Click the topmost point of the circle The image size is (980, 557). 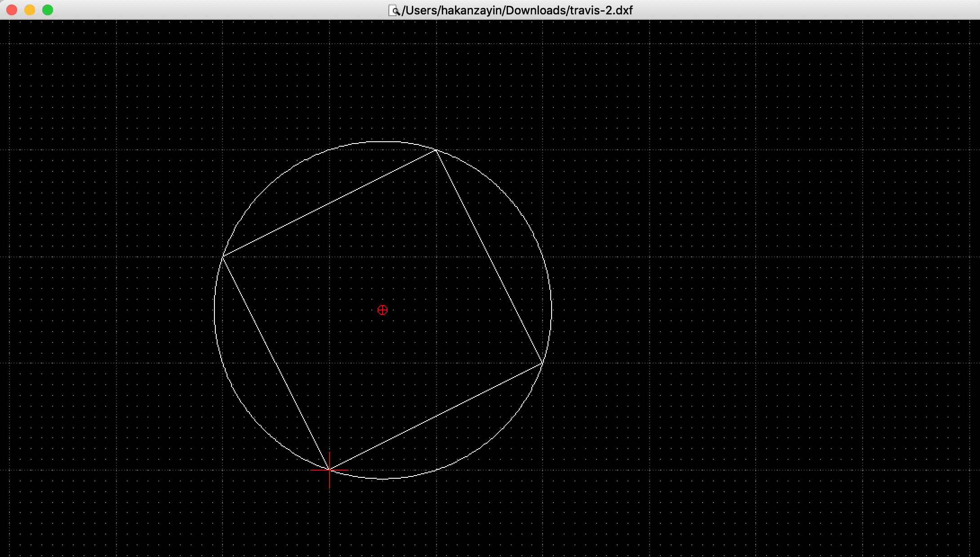(x=383, y=141)
